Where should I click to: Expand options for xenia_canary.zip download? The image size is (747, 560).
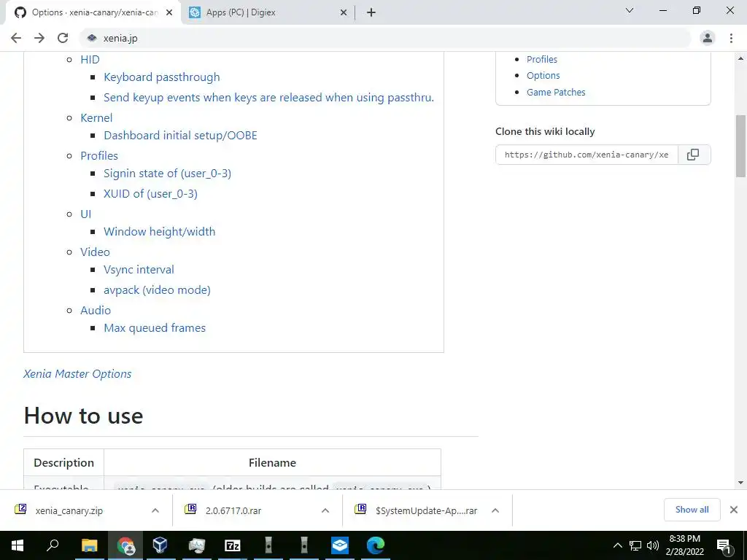pyautogui.click(x=155, y=510)
